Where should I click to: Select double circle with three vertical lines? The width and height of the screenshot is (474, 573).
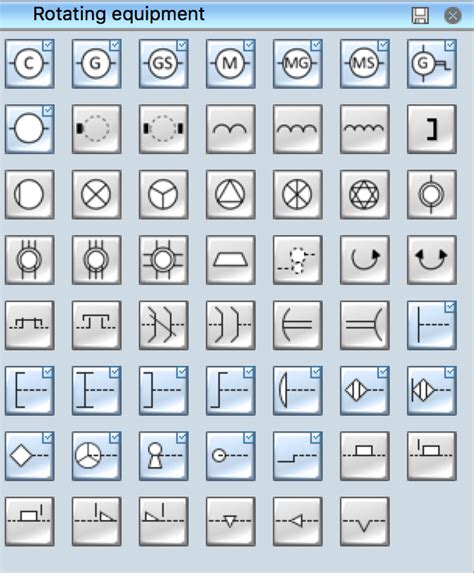click(x=97, y=260)
